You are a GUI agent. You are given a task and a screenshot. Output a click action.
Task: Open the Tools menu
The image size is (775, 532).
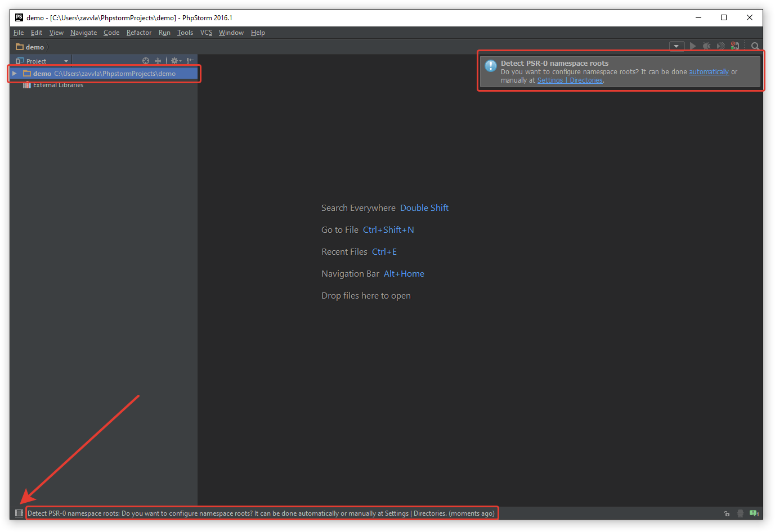click(185, 33)
